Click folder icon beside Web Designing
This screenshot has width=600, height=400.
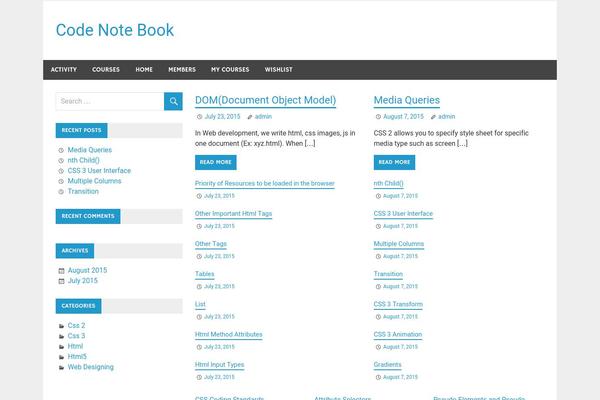(61, 367)
